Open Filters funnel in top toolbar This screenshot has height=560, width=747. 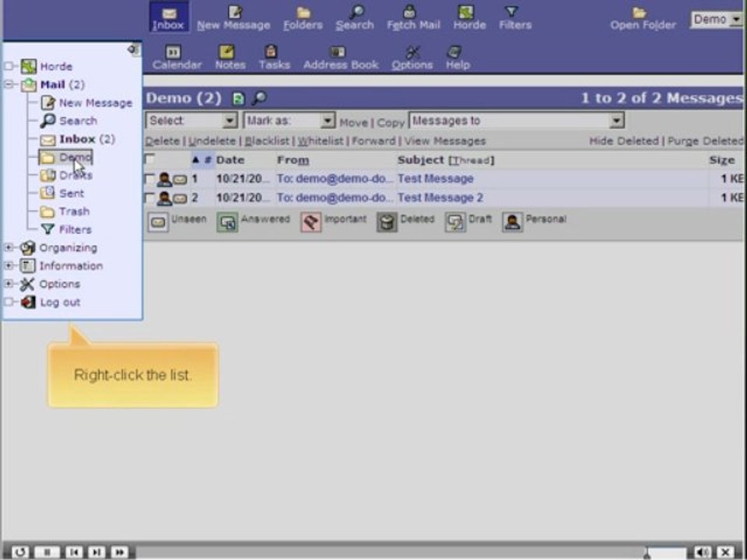coord(511,12)
